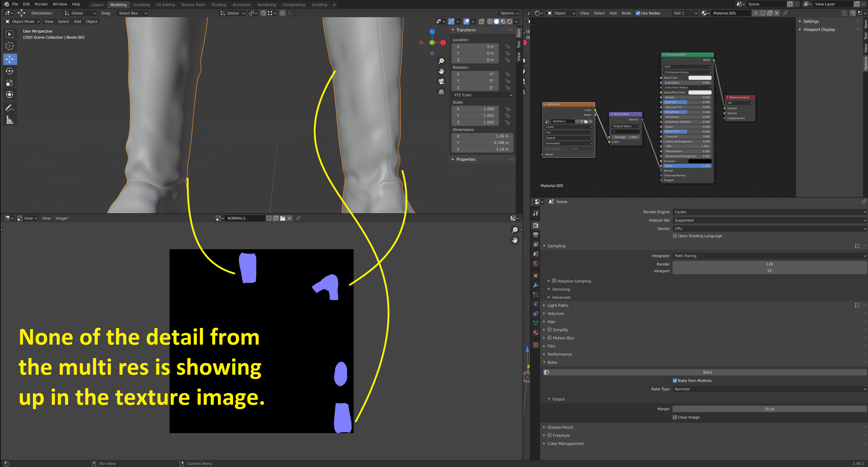The image size is (868, 467).
Task: Click the Render samples field showing 128
Action: click(769, 264)
